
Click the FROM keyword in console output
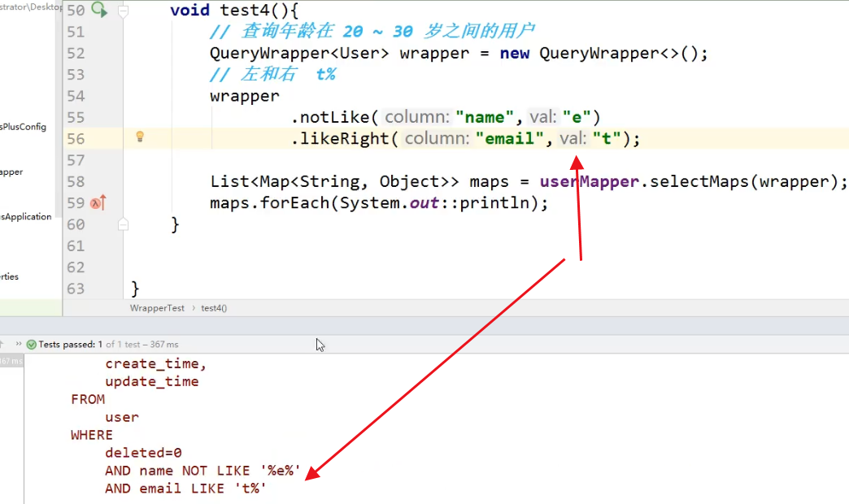[88, 399]
